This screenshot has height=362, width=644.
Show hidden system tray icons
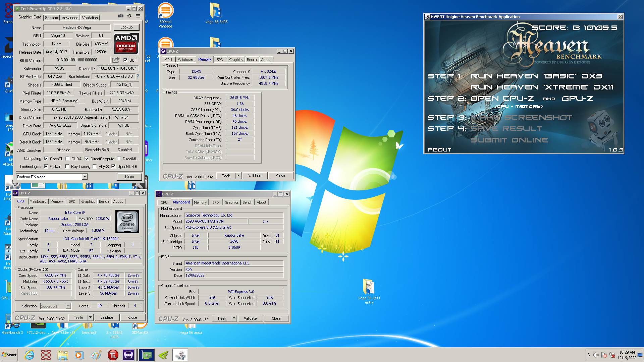click(x=588, y=355)
